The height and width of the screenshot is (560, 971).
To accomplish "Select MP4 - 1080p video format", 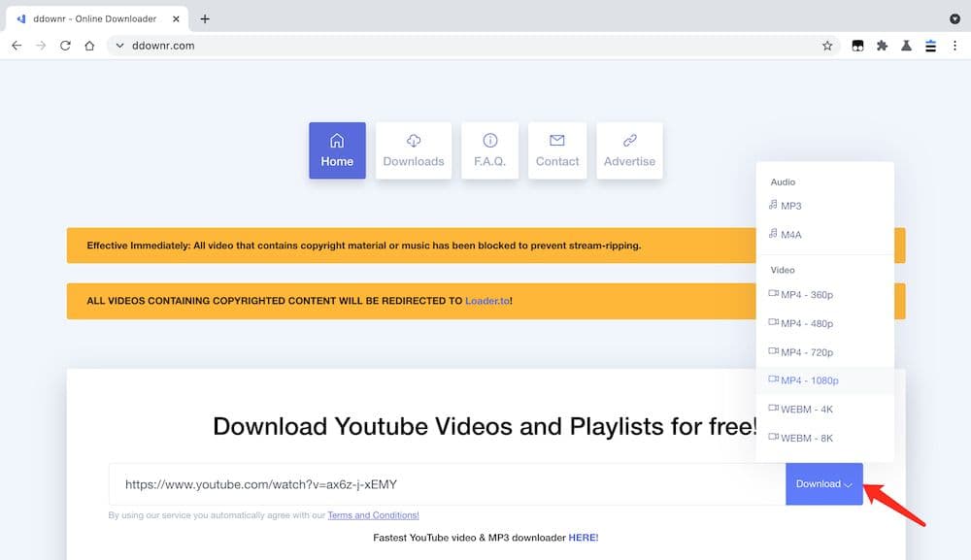I will coord(824,380).
